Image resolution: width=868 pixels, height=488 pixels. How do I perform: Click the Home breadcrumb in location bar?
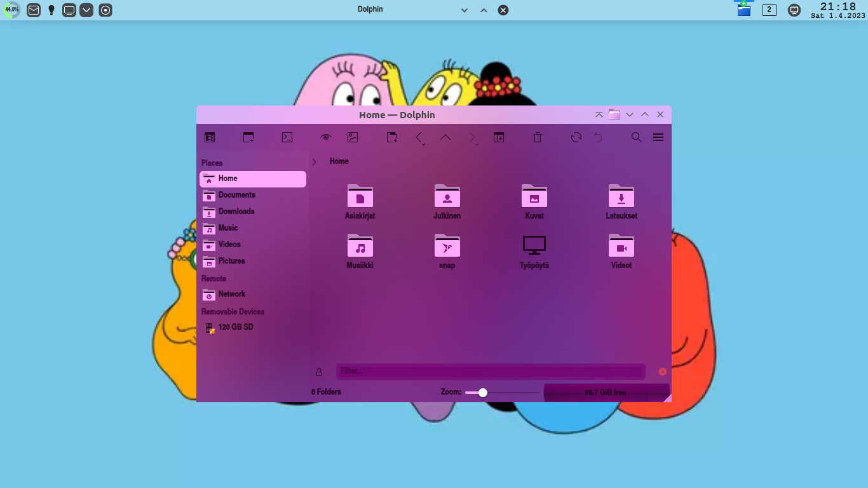coord(339,161)
